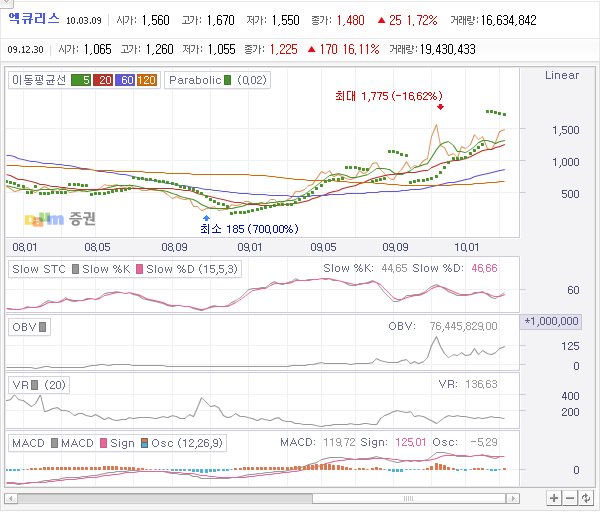Click the 엑큐리스 stock name
The image size is (602, 516).
point(34,18)
